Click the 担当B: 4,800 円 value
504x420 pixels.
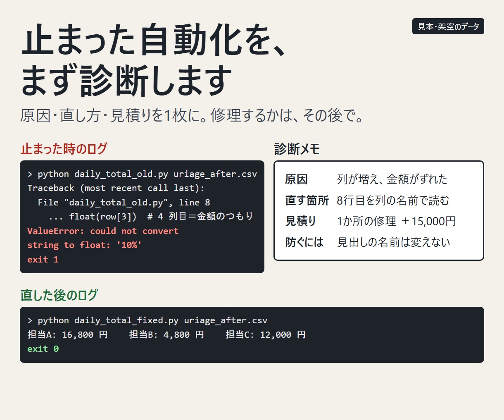(x=166, y=334)
